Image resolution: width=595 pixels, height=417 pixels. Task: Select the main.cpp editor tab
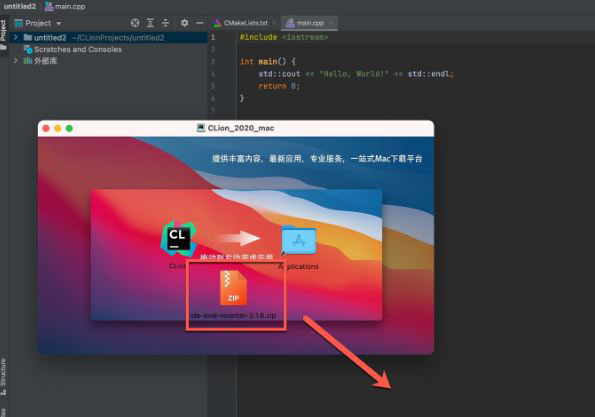(310, 23)
